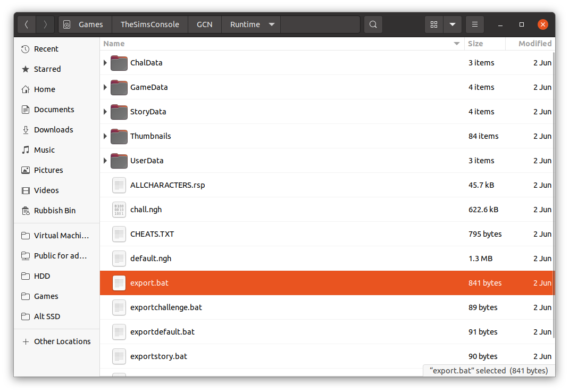Jump to GCN path segment
569x392 pixels.
[x=204, y=24]
